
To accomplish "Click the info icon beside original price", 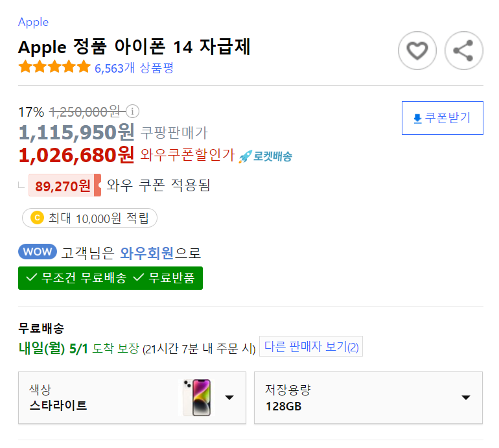I will click(132, 111).
